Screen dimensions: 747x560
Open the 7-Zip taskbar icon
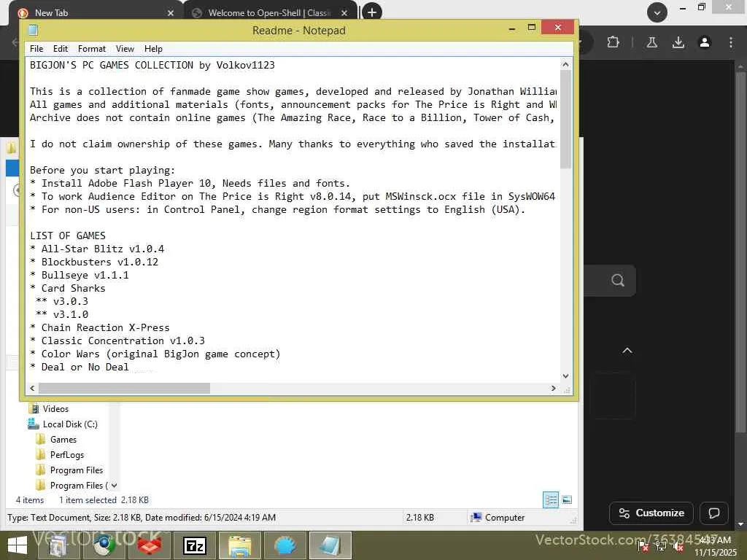(194, 545)
